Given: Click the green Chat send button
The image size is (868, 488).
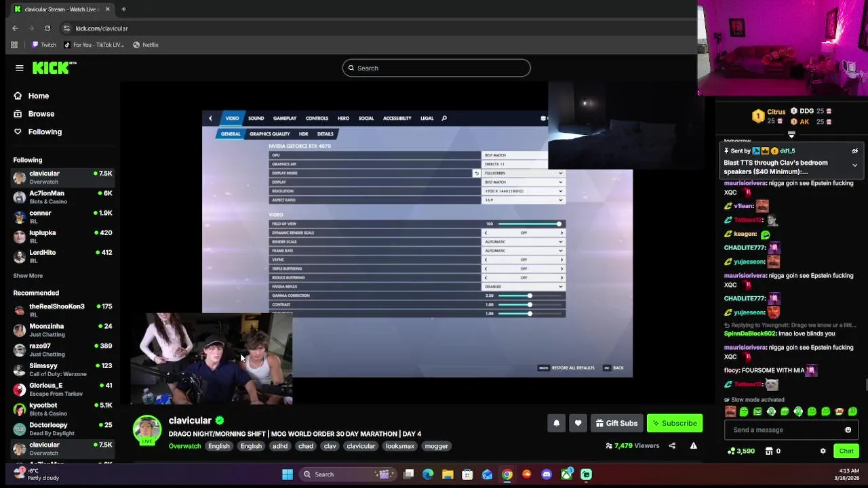Looking at the screenshot, I should 846,451.
